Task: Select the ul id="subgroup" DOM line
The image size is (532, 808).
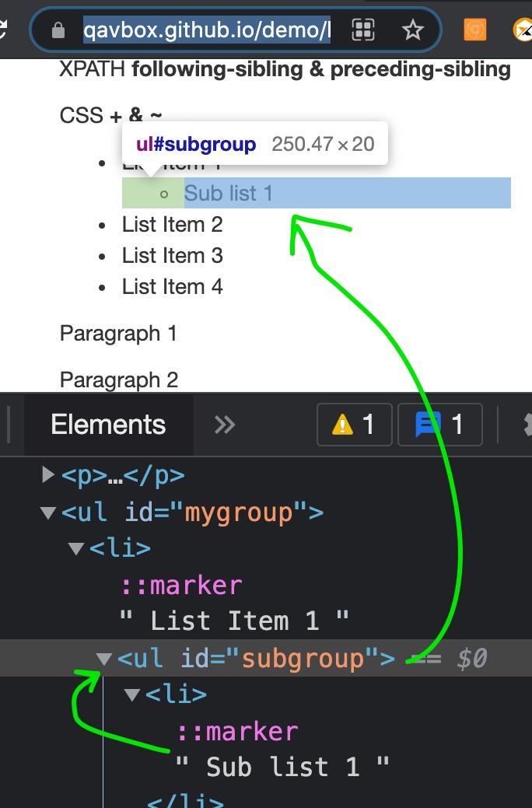Action: pos(257,659)
